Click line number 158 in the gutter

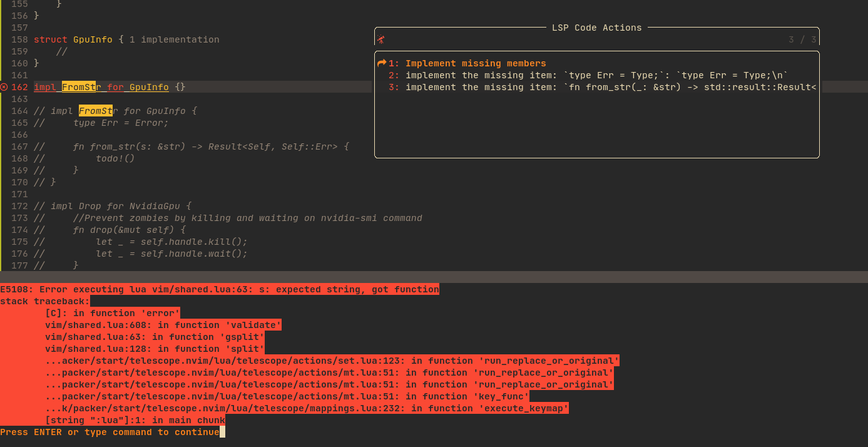(x=19, y=39)
